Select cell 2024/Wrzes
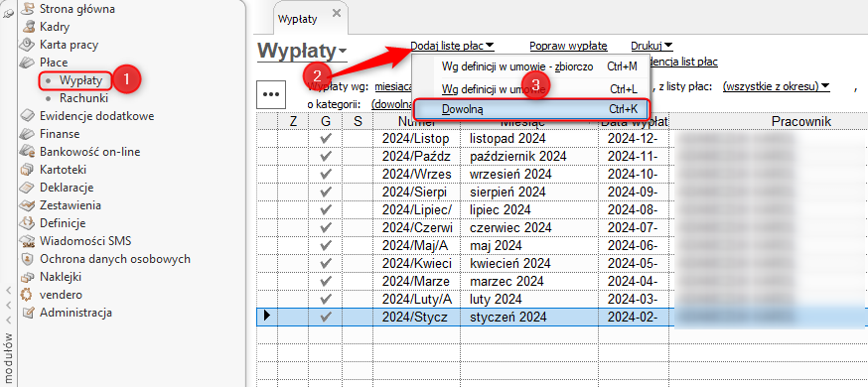The image size is (868, 387). (417, 175)
